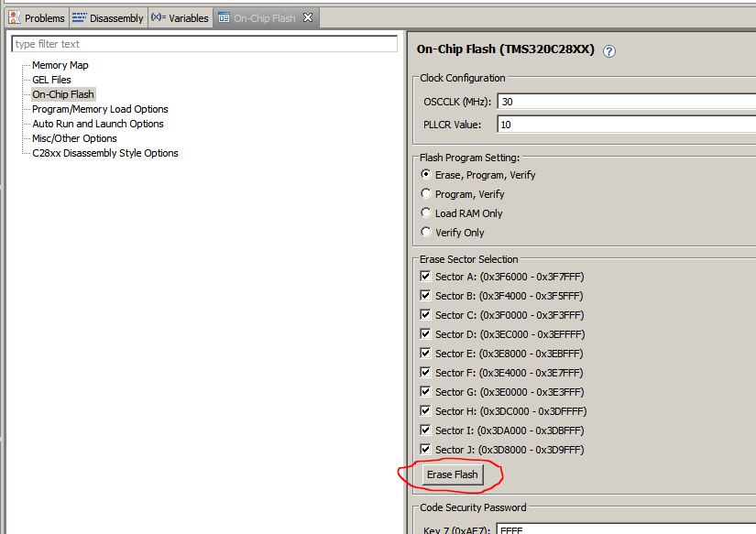Uncheck Sector D (0x3EC000 - 0x3EFFFF)
Screen dimensions: 756x534
coord(424,333)
